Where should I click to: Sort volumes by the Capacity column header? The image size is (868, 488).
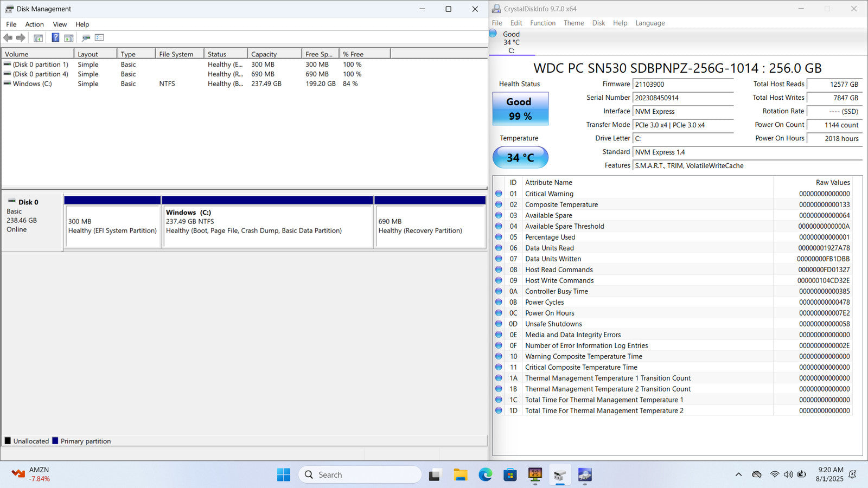[274, 54]
